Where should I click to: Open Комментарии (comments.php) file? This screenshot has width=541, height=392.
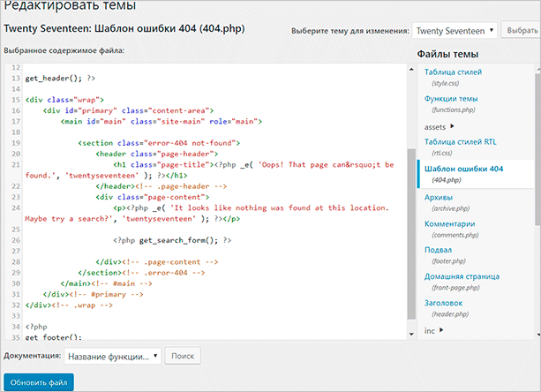coord(456,224)
